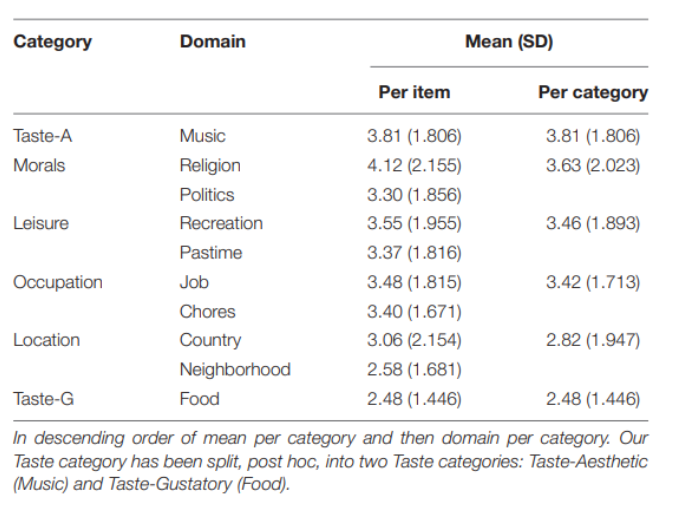Select the Pastime row value 3.37 (1.816)
Screen dimensions: 678x525
414,253
